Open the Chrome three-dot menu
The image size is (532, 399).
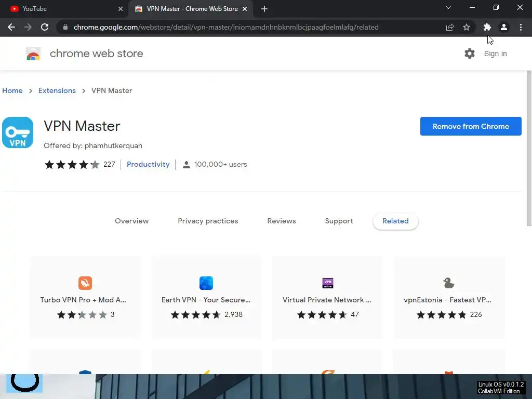tap(521, 27)
